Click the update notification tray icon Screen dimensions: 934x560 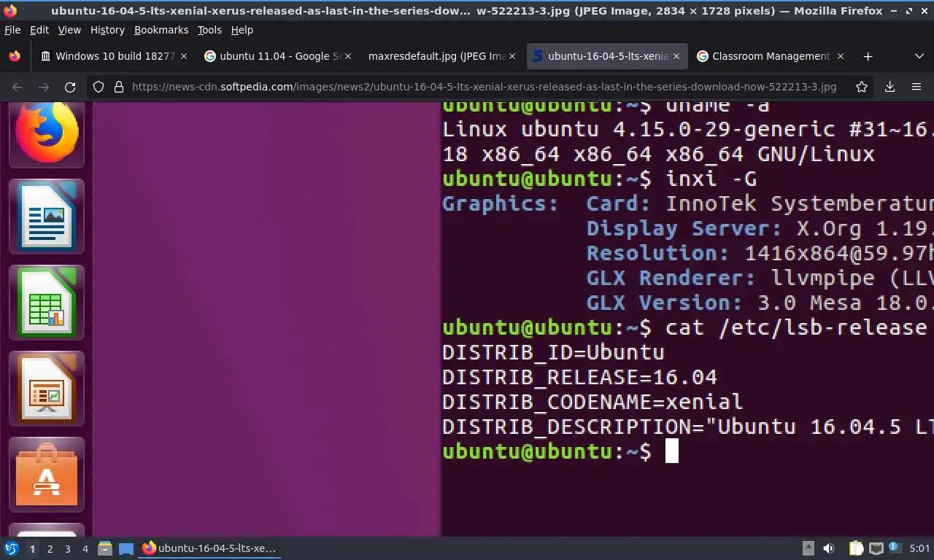click(x=895, y=548)
